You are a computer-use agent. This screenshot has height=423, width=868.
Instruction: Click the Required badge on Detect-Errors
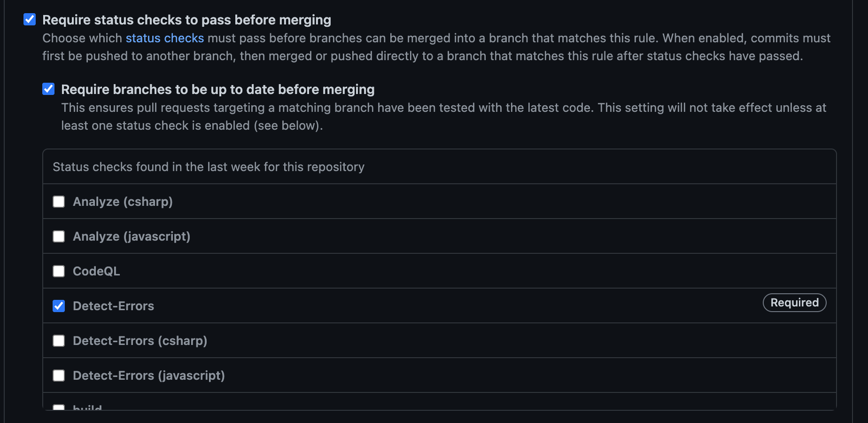pos(794,303)
